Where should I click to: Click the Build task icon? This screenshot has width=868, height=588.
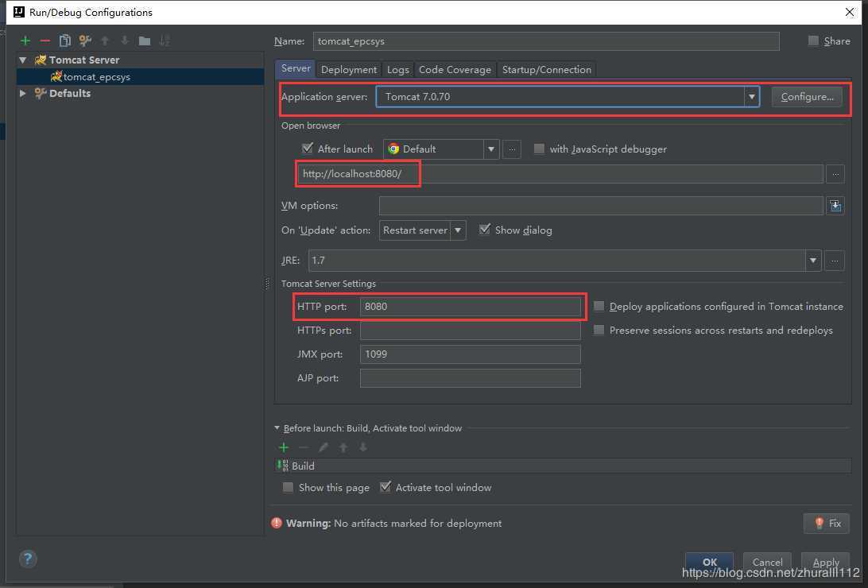coord(283,466)
